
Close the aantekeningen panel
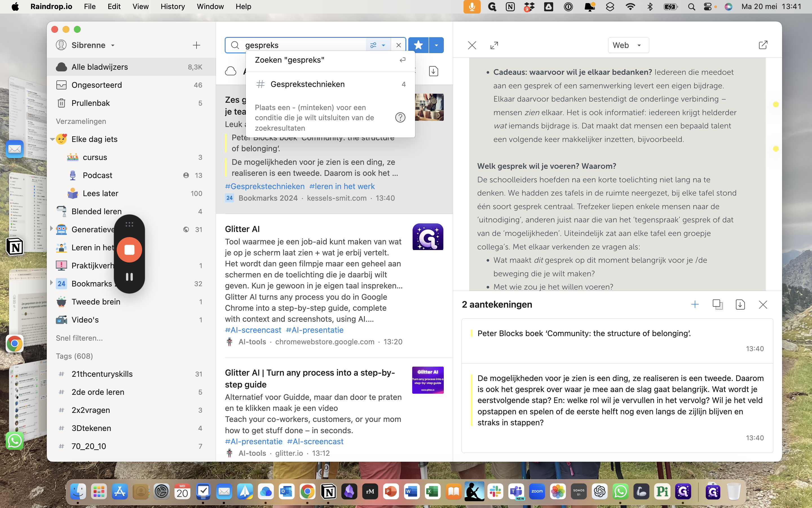click(763, 305)
